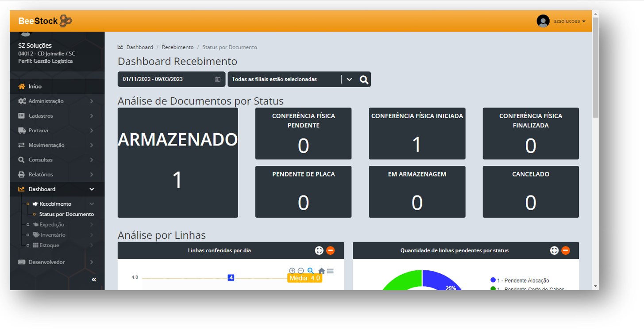This screenshot has width=644, height=330.
Task: Open the chart hamburger menu icon
Action: tap(330, 271)
